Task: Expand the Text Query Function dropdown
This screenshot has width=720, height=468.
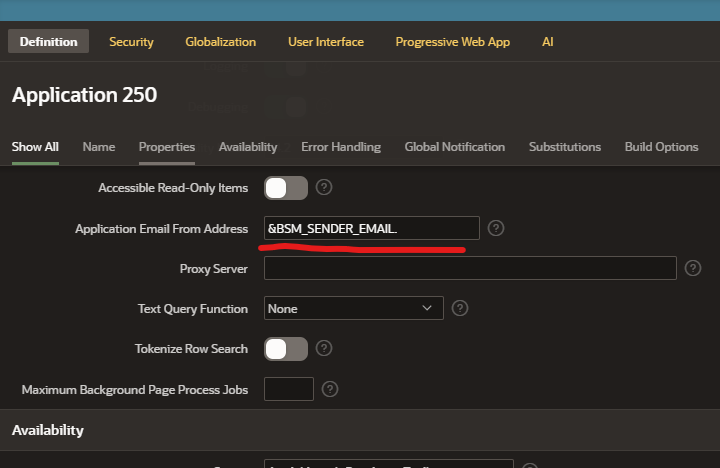Action: pos(353,309)
